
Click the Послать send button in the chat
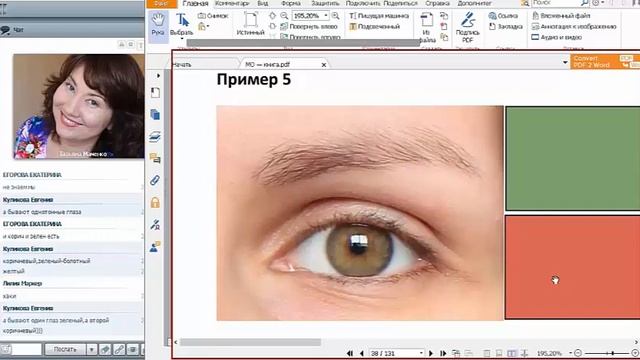click(x=65, y=349)
